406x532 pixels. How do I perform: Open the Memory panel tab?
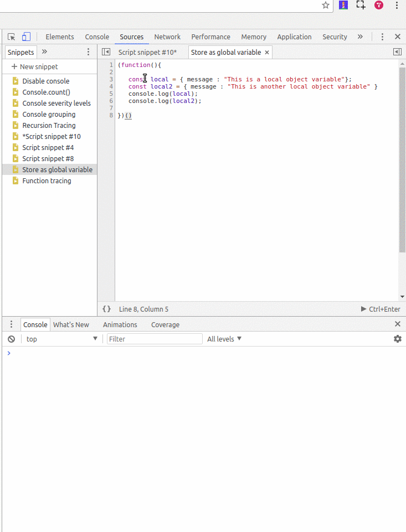pyautogui.click(x=254, y=37)
